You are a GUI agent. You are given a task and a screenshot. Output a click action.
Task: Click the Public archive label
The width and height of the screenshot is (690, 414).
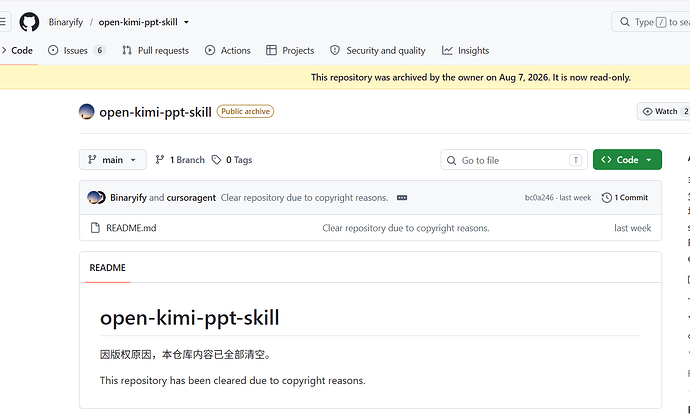point(245,111)
